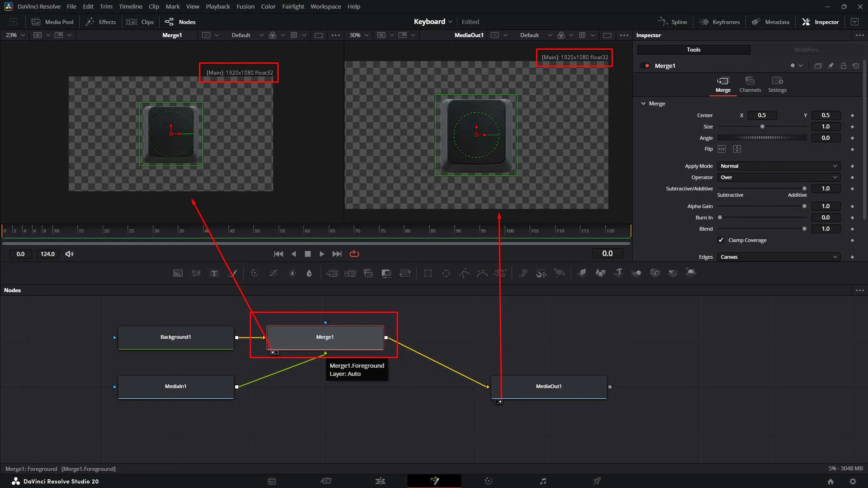The image size is (868, 488).
Task: Add a Text 3D node from toolbar
Action: click(618, 273)
